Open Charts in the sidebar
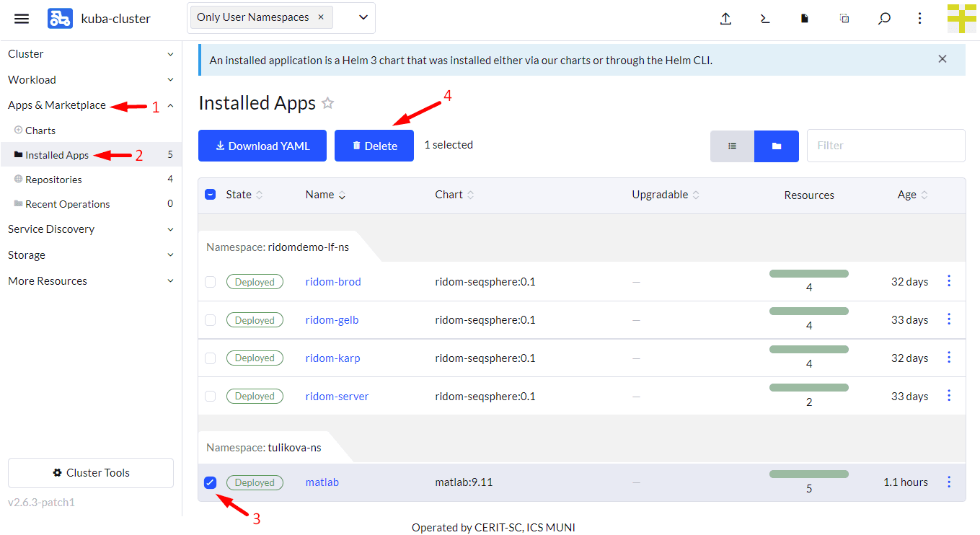Image resolution: width=980 pixels, height=535 pixels. [x=40, y=131]
